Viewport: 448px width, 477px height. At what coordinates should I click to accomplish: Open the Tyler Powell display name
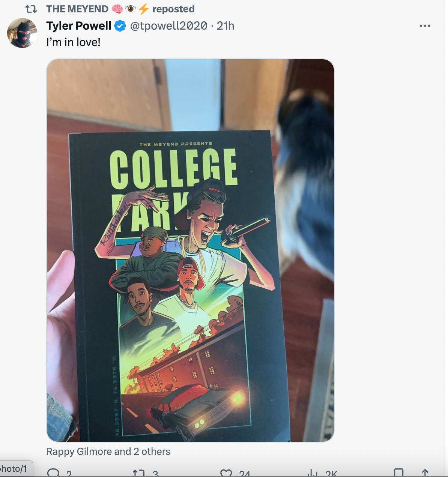click(x=79, y=26)
